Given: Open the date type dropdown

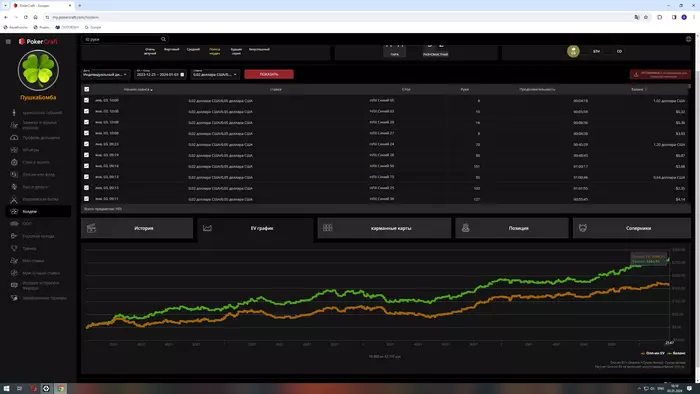Looking at the screenshot, I should [105, 74].
